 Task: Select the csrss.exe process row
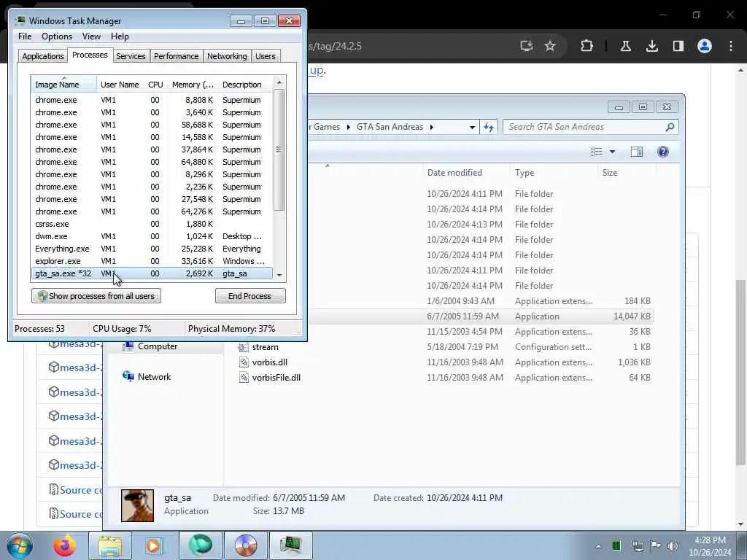pyautogui.click(x=152, y=224)
